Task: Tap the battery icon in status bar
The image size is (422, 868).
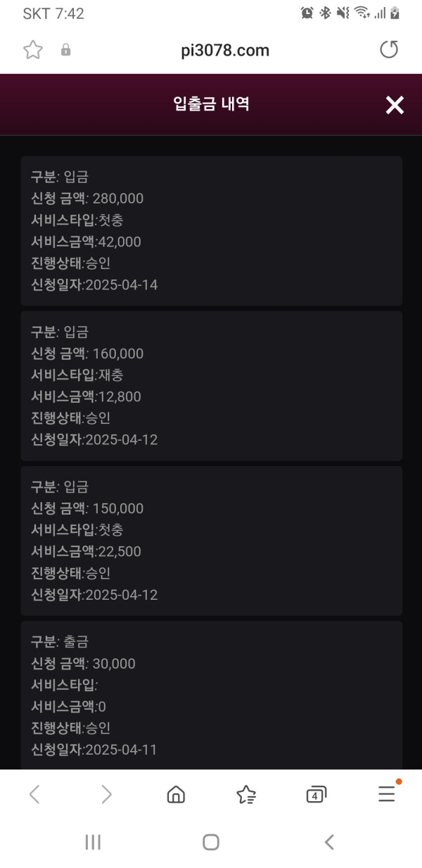Action: (x=395, y=13)
